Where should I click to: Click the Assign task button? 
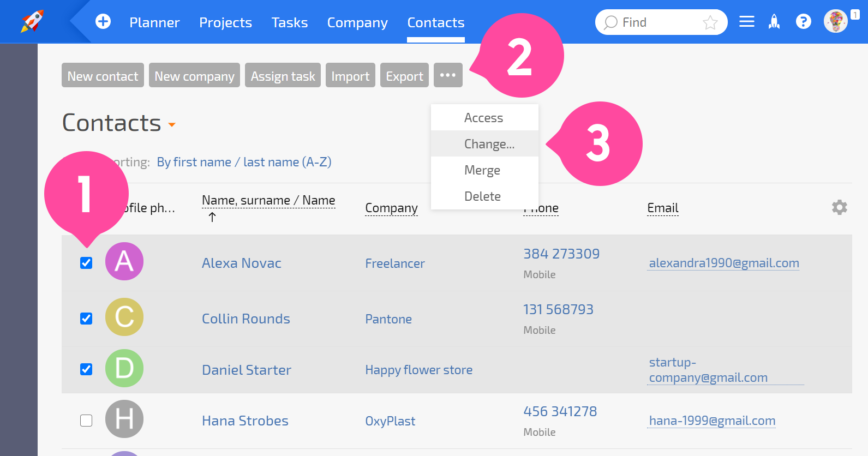point(283,75)
